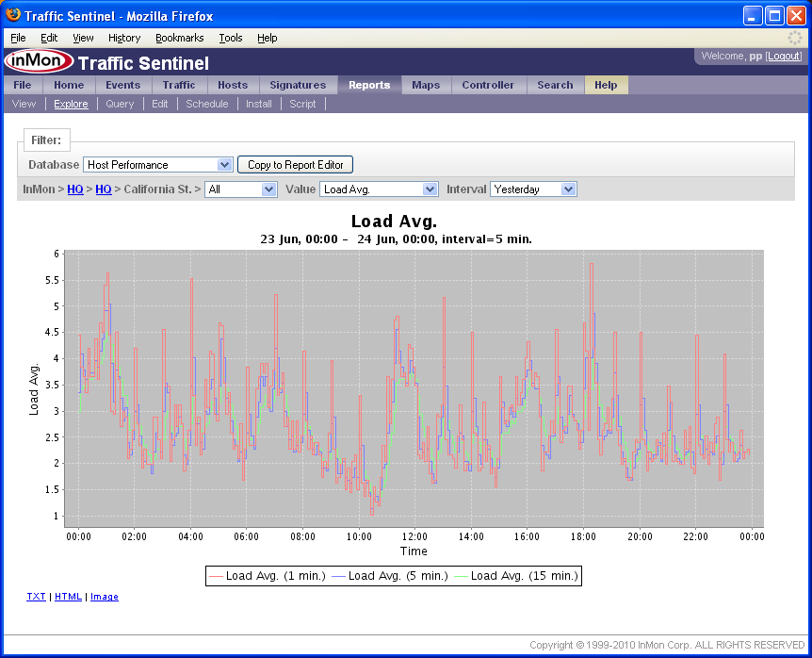The width and height of the screenshot is (812, 658).
Task: Expand the Value Load Avg. dropdown
Action: 379,189
